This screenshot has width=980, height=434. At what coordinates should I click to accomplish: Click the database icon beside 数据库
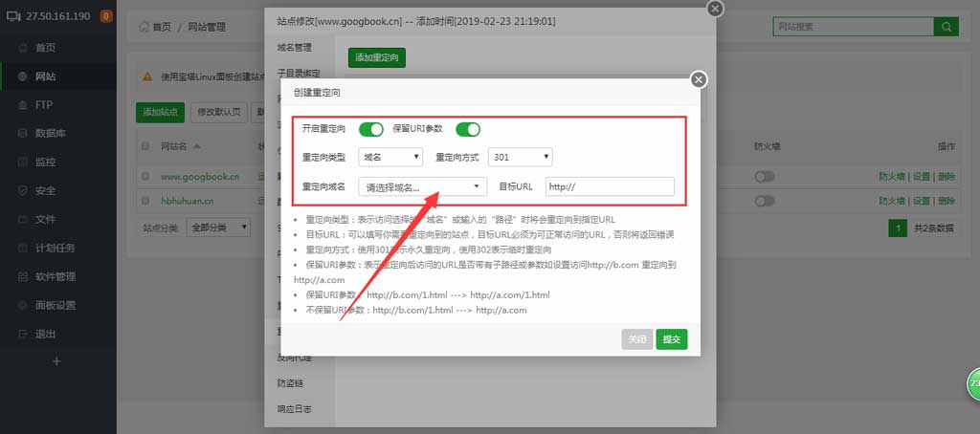(x=23, y=134)
